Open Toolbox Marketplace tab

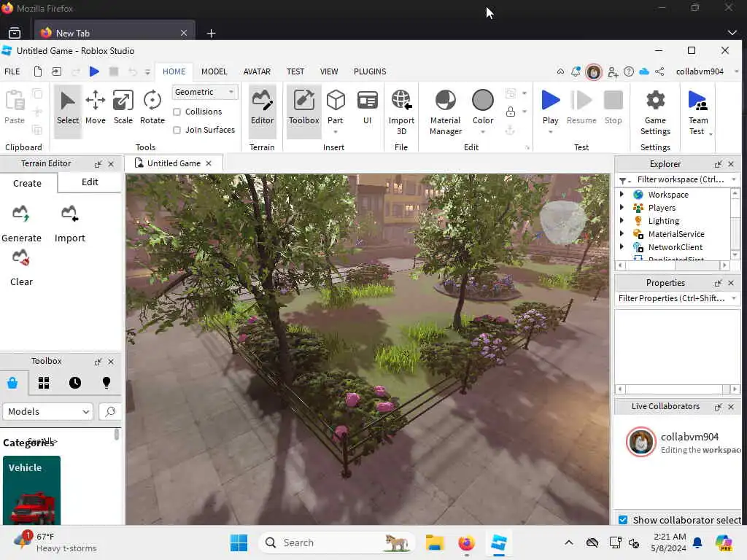pyautogui.click(x=12, y=383)
